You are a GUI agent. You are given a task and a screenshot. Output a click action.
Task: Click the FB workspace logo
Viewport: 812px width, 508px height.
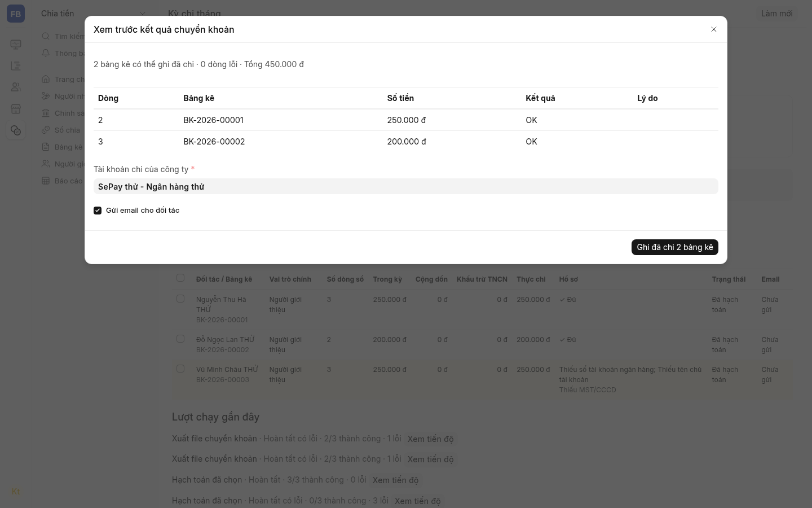click(x=16, y=14)
